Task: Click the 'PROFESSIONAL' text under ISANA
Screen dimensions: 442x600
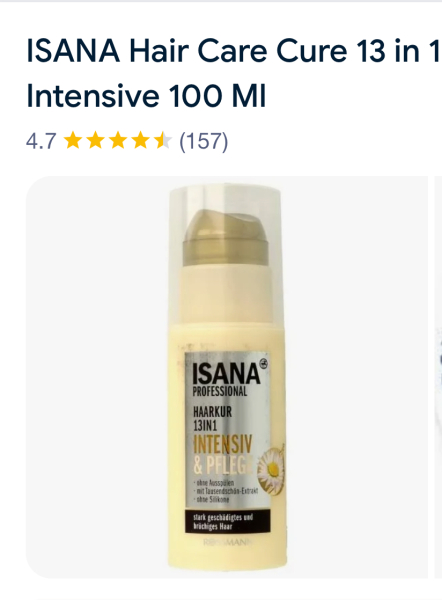Action: [220, 391]
